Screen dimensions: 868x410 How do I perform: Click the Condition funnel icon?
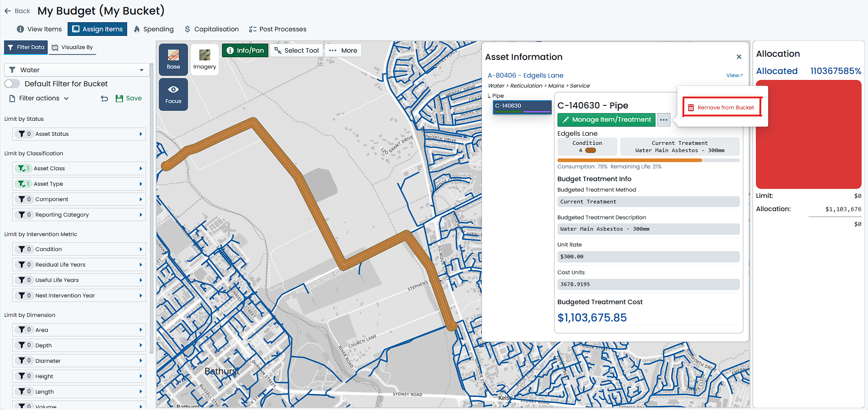tap(21, 249)
